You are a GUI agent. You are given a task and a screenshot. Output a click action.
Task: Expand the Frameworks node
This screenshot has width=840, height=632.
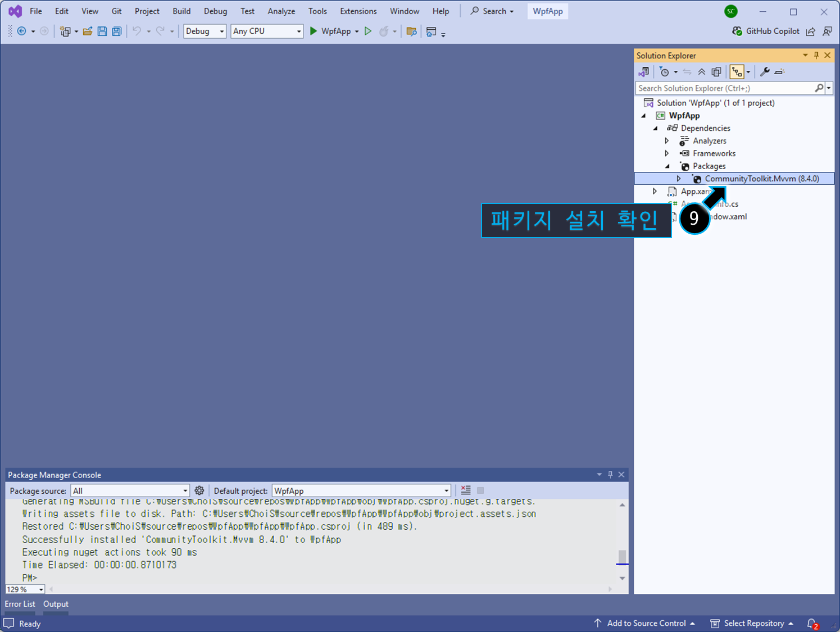[667, 153]
